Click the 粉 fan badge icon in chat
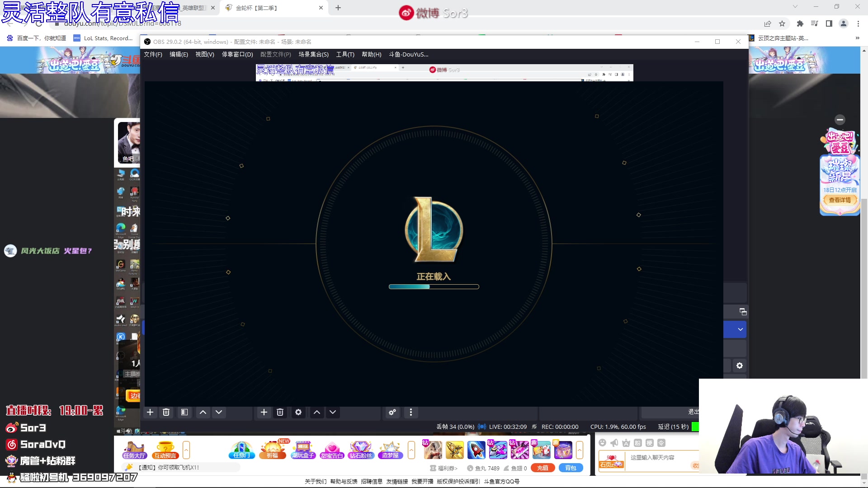 click(x=638, y=443)
